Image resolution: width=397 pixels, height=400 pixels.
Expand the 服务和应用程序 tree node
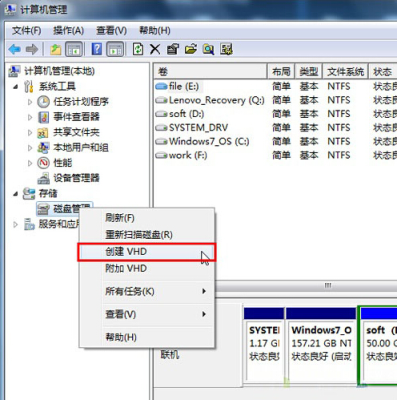15,224
